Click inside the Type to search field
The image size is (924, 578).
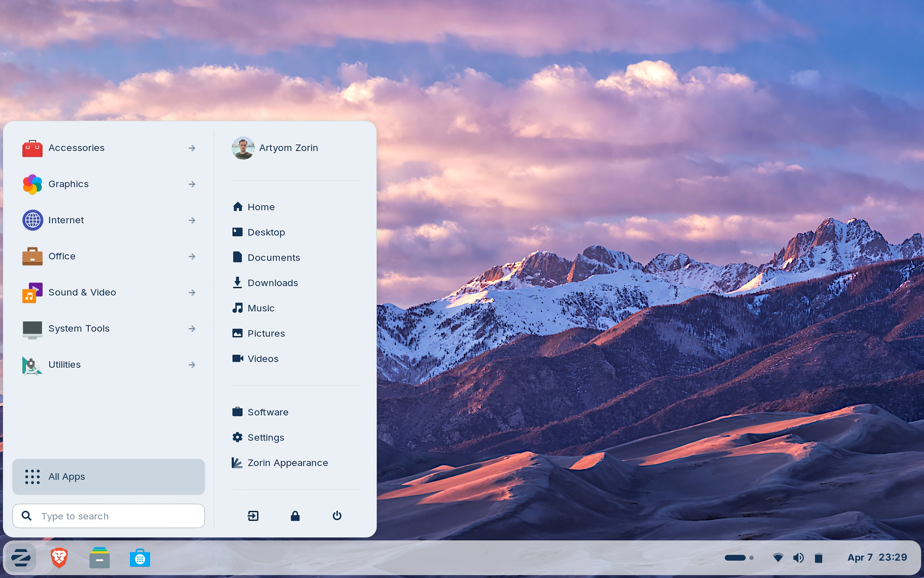click(x=108, y=516)
